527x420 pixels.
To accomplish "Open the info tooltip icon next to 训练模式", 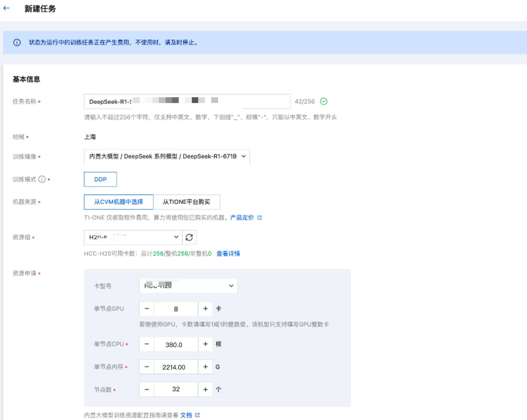I will (42, 179).
